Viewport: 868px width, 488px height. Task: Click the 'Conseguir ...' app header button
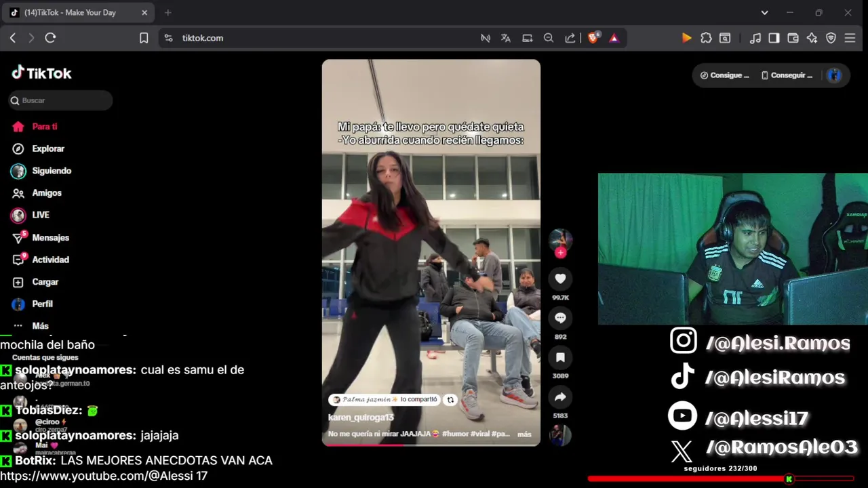pos(787,75)
